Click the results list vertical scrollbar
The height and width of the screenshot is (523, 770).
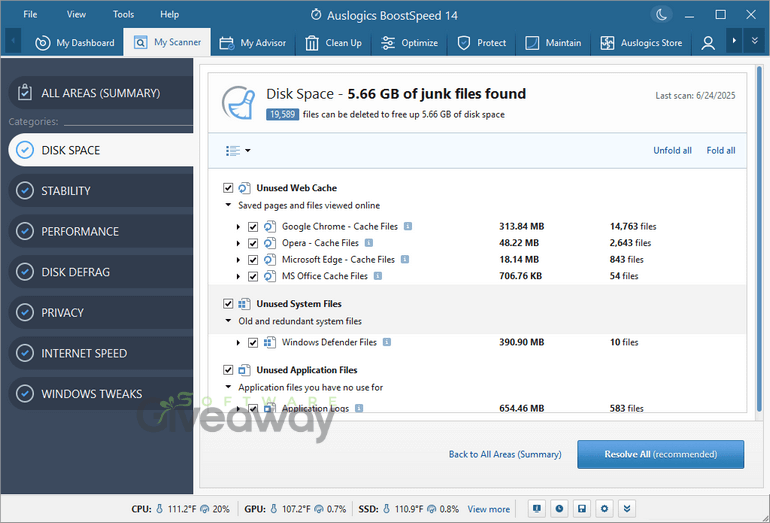click(x=759, y=239)
